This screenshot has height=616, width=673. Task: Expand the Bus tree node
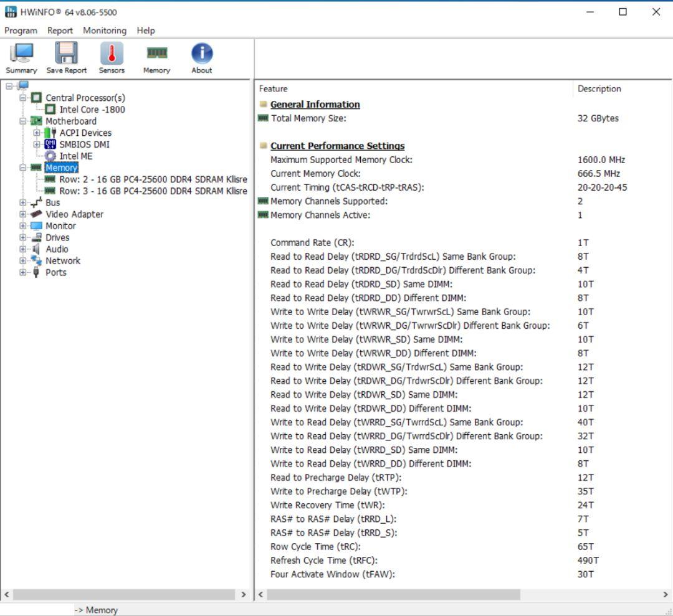coord(23,202)
